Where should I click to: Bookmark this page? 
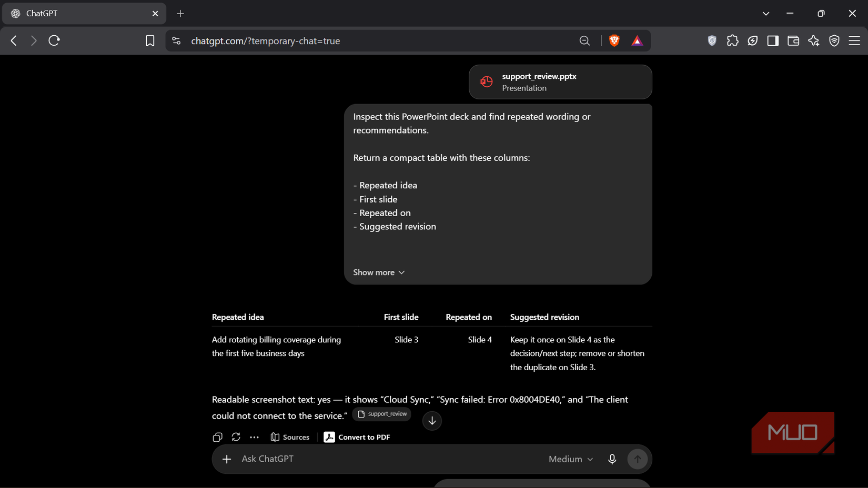(150, 40)
